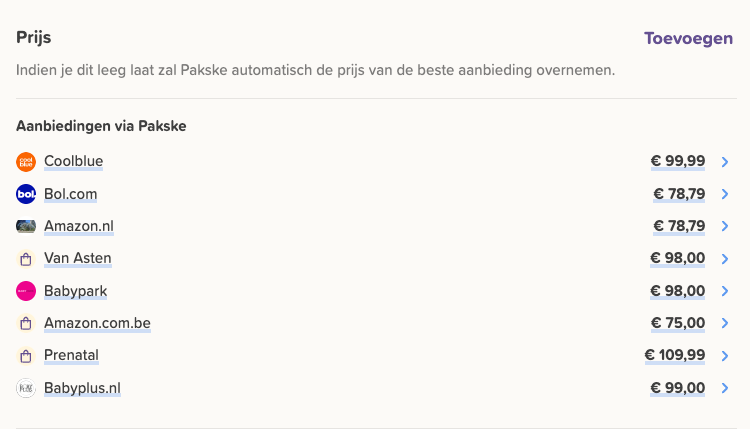Image resolution: width=750 pixels, height=429 pixels.
Task: Open the Amazon.nl shop name link
Action: tap(79, 226)
